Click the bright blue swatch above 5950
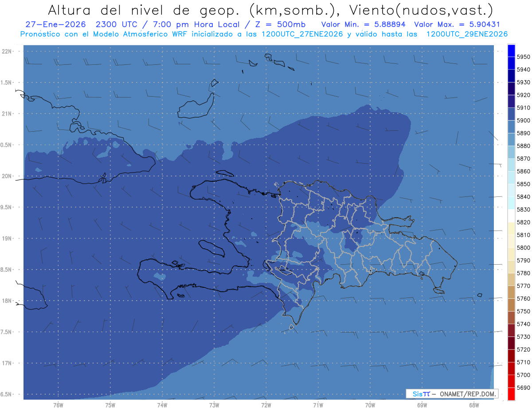This screenshot has width=532, height=411. tap(511, 51)
